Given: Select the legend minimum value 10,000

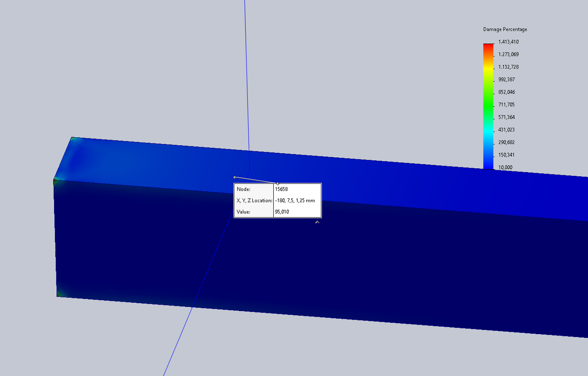Looking at the screenshot, I should point(505,167).
